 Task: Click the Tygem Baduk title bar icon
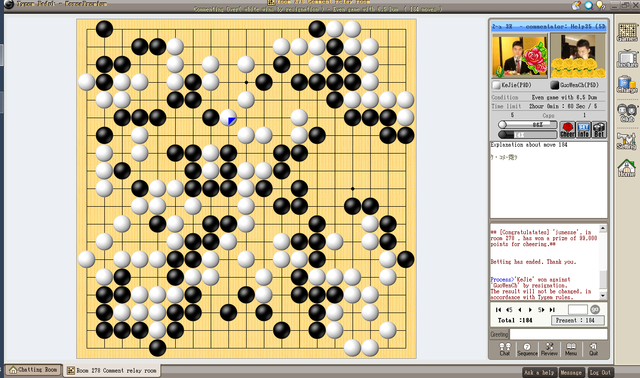(x=9, y=4)
